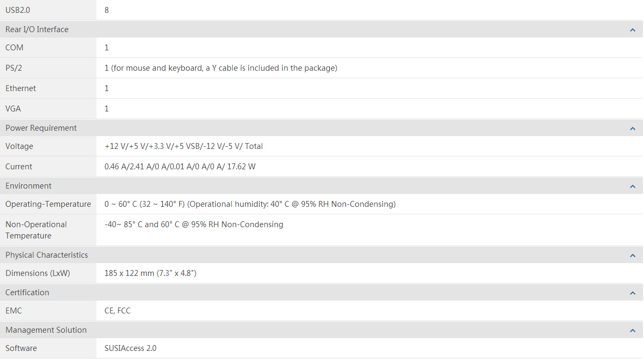Click the Rear I/O Interface header label
Viewport: 644px width, 359px height.
[37, 29]
